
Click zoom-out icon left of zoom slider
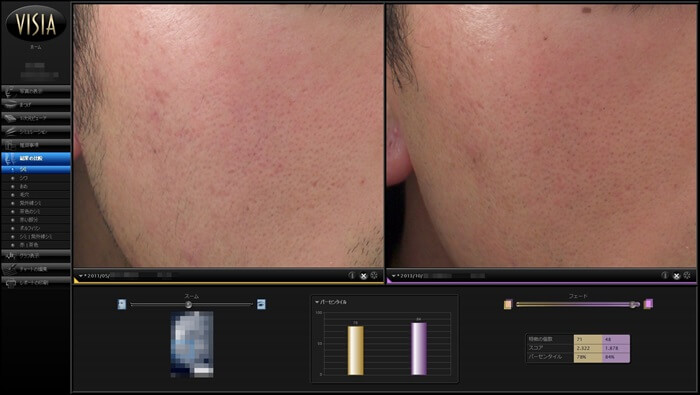(122, 304)
